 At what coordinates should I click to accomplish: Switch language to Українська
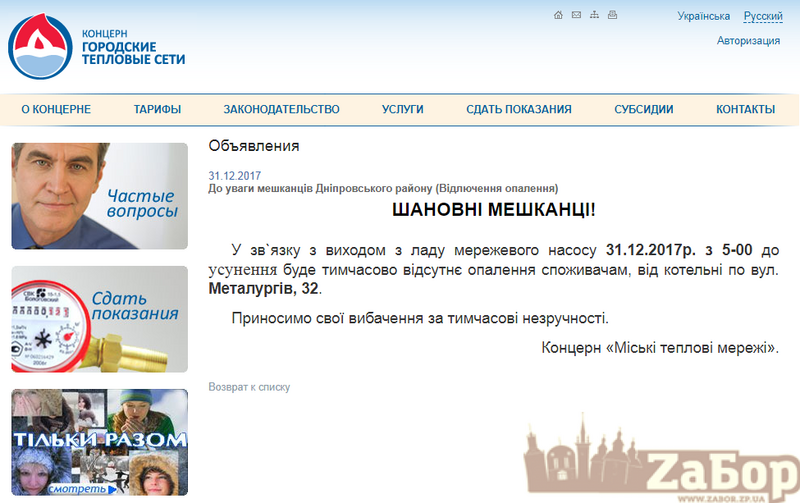704,16
